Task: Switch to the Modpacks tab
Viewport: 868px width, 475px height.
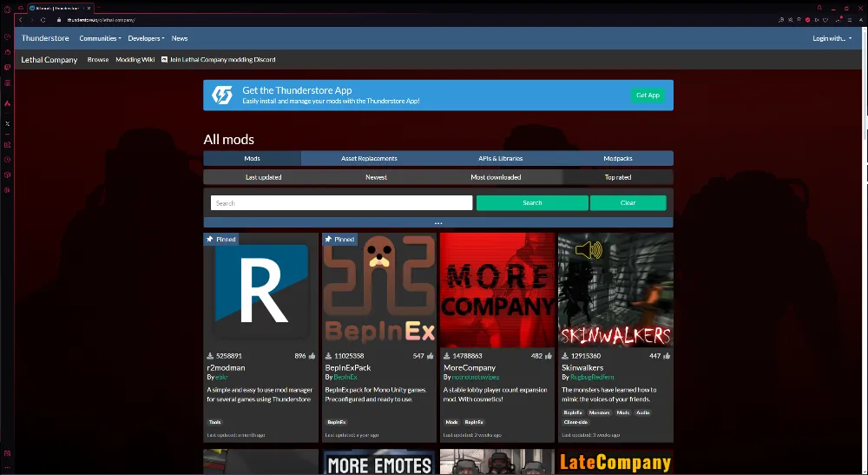Action: [x=618, y=158]
